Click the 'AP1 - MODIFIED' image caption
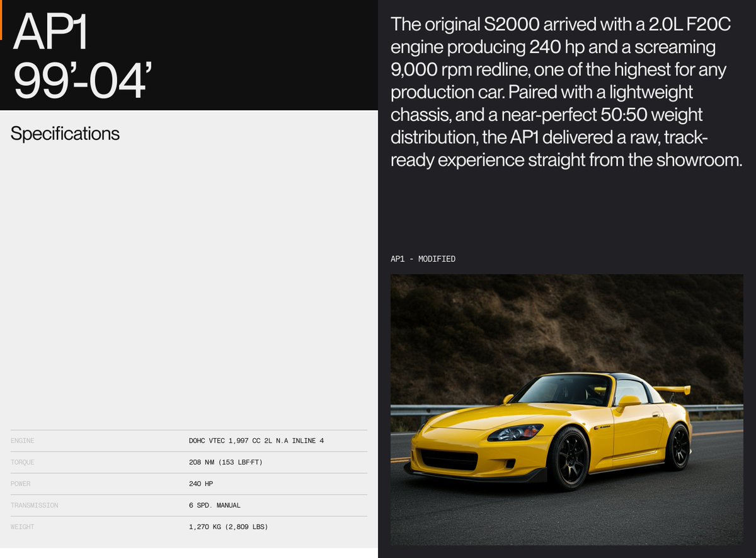Viewport: 756px width, 558px height. point(423,259)
